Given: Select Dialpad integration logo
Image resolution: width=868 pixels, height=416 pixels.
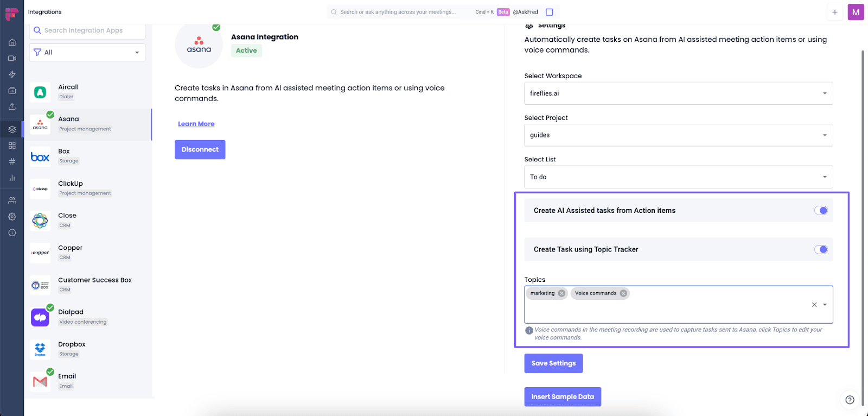Looking at the screenshot, I should pos(40,317).
